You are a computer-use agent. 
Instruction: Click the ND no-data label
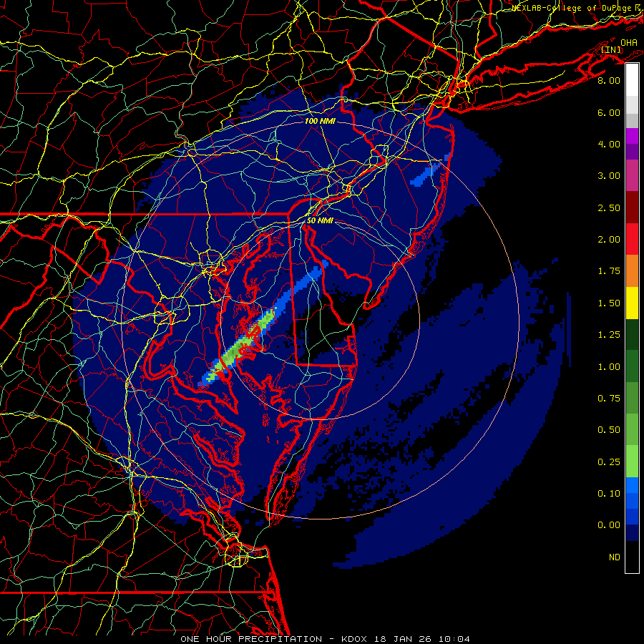[x=615, y=557]
